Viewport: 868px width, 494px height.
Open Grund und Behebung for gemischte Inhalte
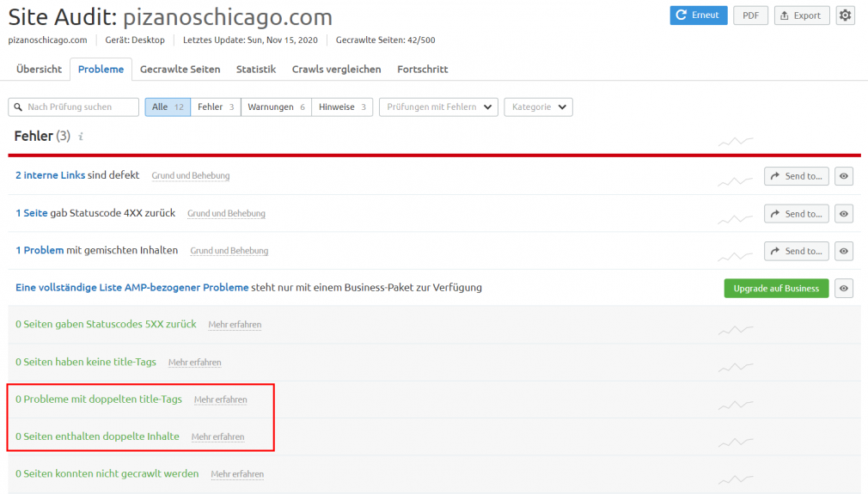[229, 251]
